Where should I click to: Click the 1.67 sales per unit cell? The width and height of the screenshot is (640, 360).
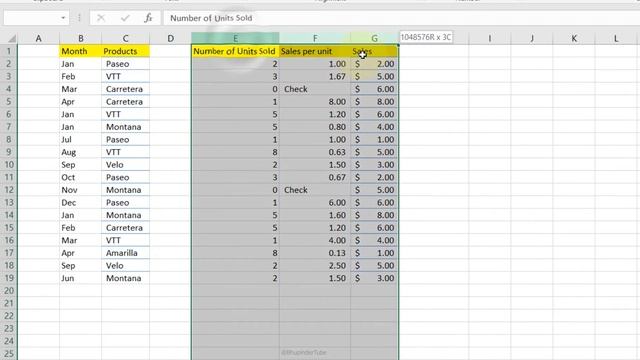(x=315, y=76)
